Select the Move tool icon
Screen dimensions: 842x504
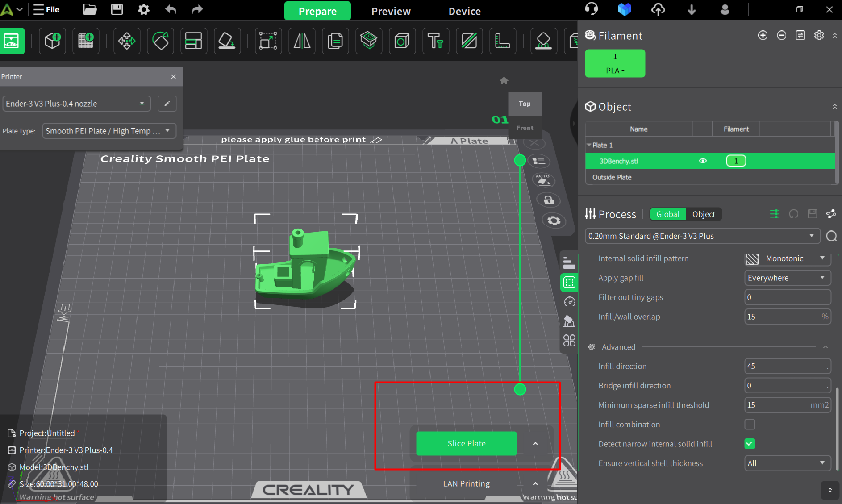point(127,41)
